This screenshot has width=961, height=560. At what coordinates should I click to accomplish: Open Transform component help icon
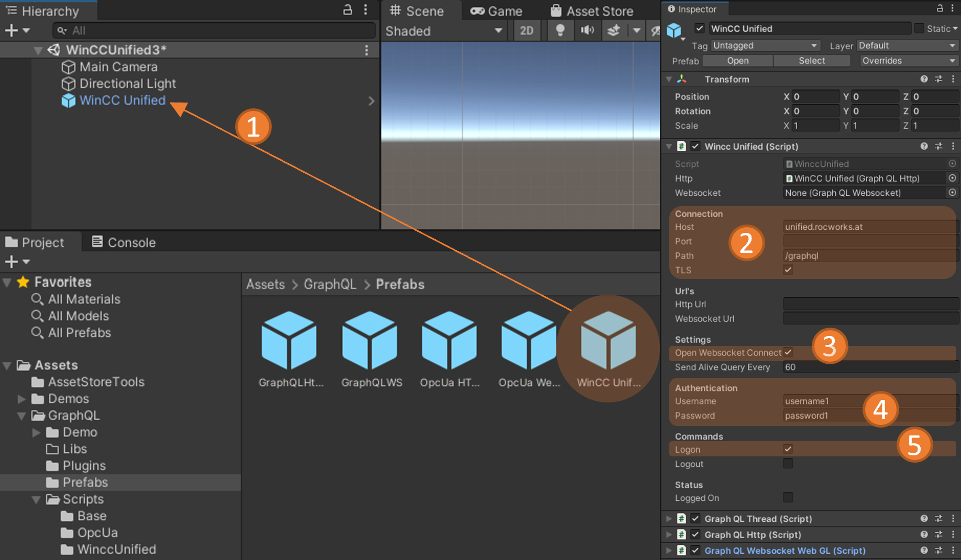(924, 79)
